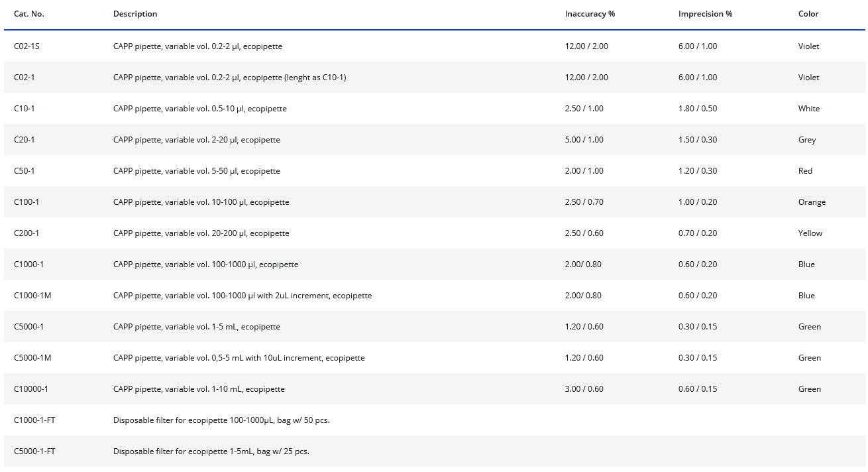
Task: Click the Yellow color cell
Action: (810, 233)
